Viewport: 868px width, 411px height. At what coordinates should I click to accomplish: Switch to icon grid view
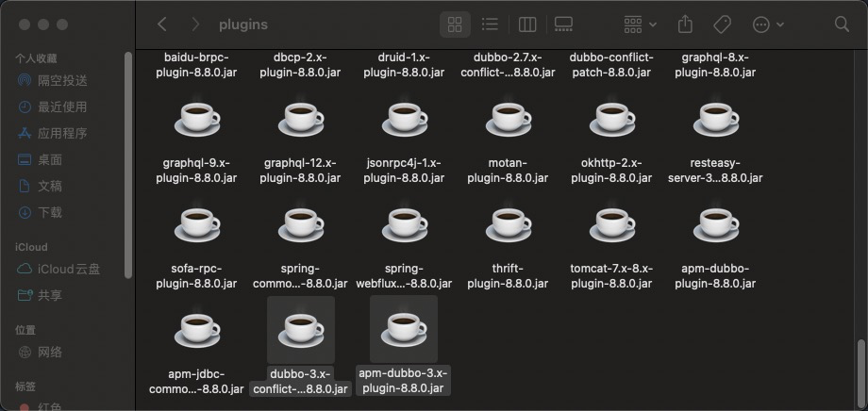click(x=455, y=25)
